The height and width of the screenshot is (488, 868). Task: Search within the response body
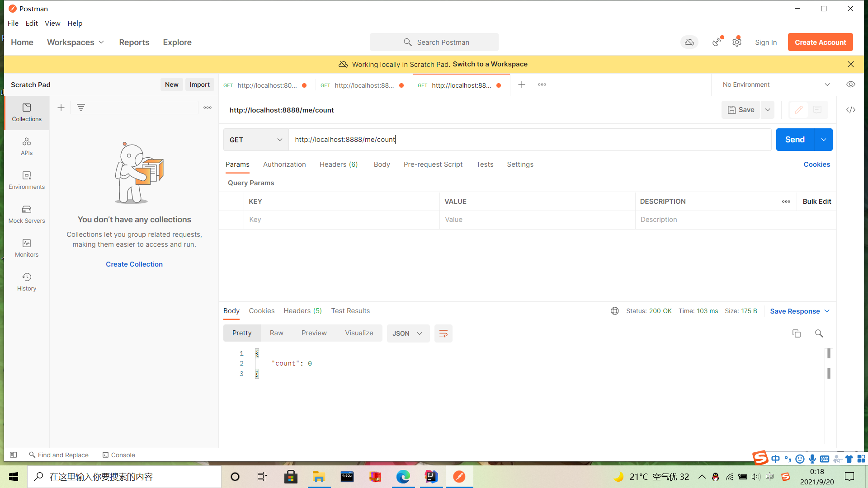[819, 333]
